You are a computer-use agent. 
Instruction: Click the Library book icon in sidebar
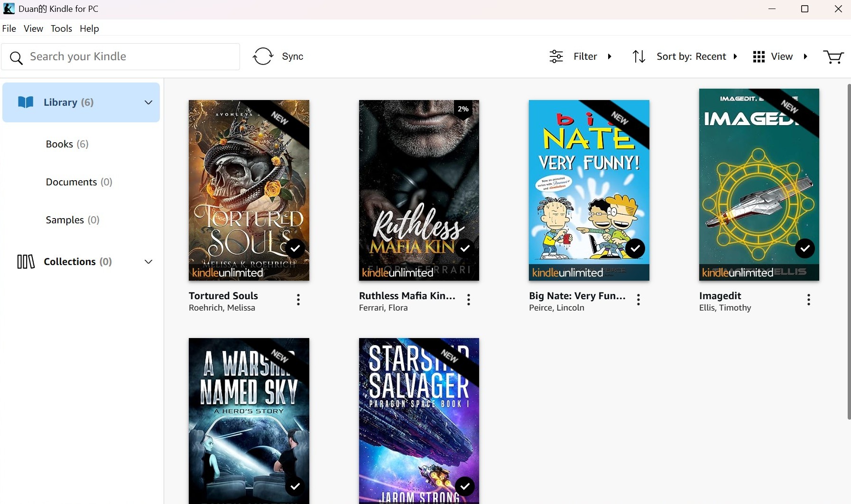tap(26, 102)
